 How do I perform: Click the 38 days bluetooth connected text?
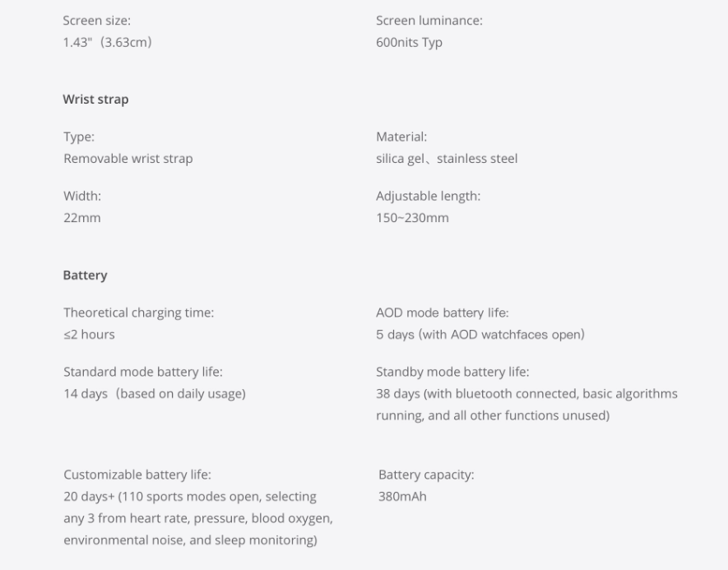click(x=527, y=405)
